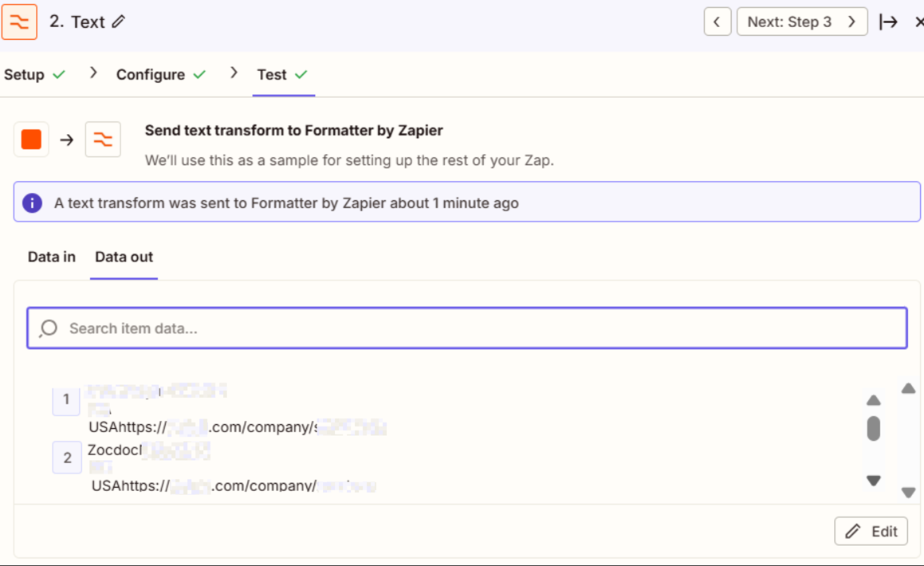
Task: Select the Data out tab
Action: pos(124,257)
